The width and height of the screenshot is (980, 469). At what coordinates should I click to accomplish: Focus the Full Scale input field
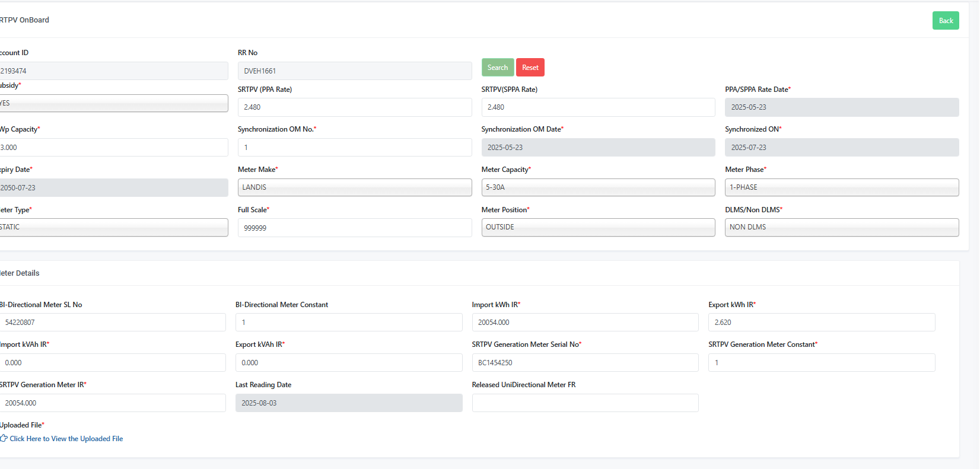354,228
